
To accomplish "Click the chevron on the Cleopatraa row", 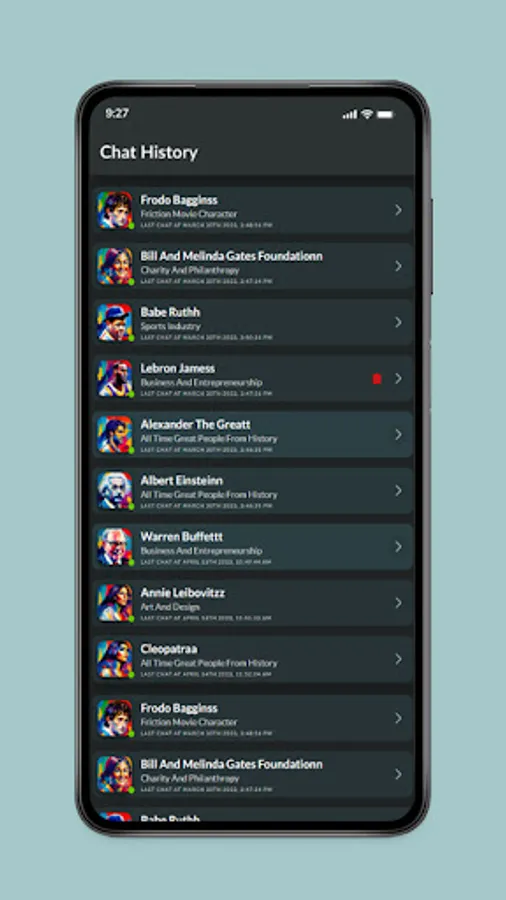I will [x=398, y=660].
